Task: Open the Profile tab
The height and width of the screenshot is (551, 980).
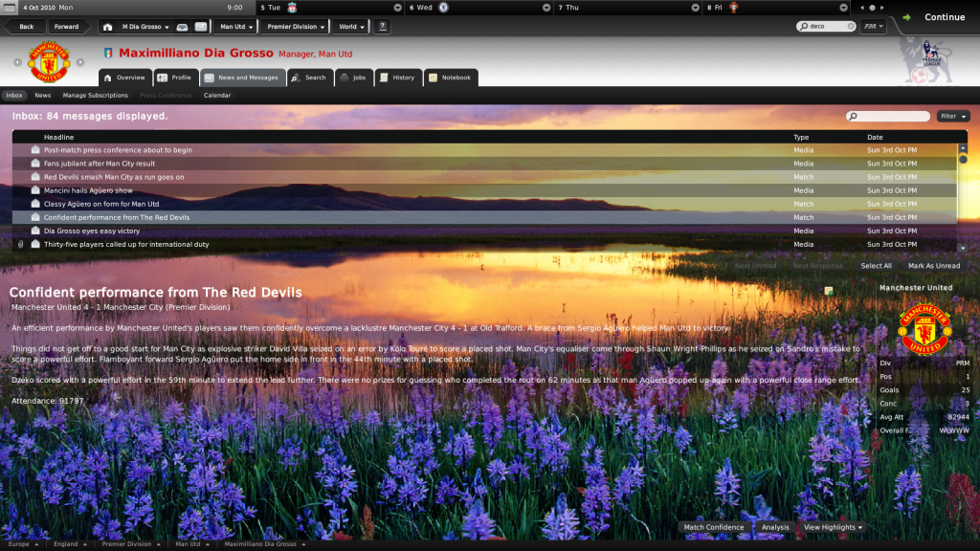Action: [176, 77]
